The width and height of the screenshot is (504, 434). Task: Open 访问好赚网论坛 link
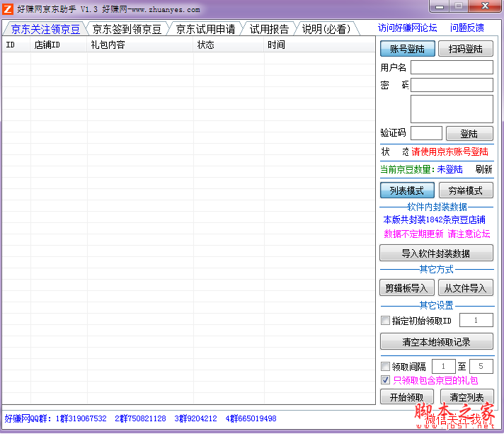pyautogui.click(x=407, y=28)
